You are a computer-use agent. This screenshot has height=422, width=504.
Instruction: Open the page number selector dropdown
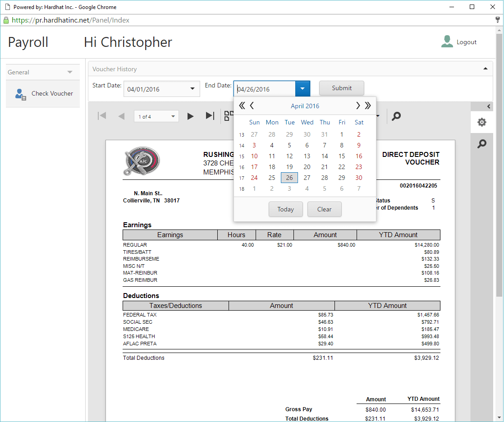point(173,117)
